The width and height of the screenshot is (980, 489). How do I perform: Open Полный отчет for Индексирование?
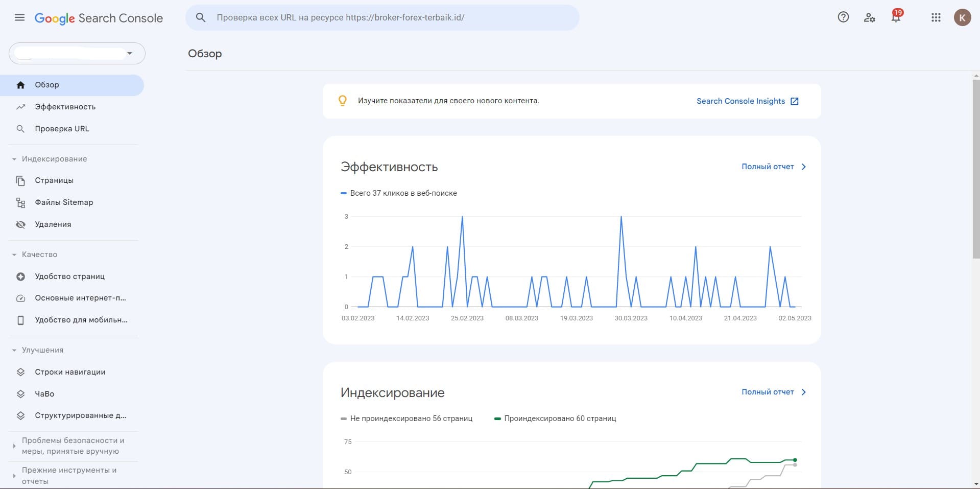click(768, 392)
